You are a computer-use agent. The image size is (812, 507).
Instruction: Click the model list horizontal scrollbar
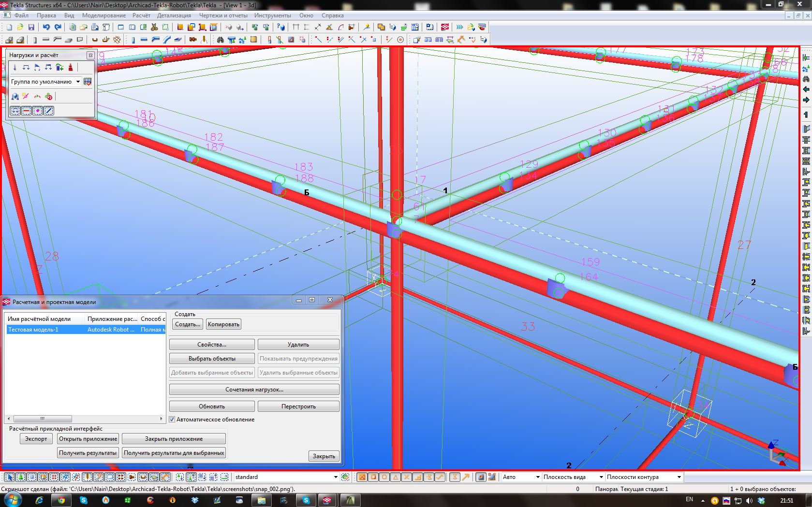coord(43,419)
